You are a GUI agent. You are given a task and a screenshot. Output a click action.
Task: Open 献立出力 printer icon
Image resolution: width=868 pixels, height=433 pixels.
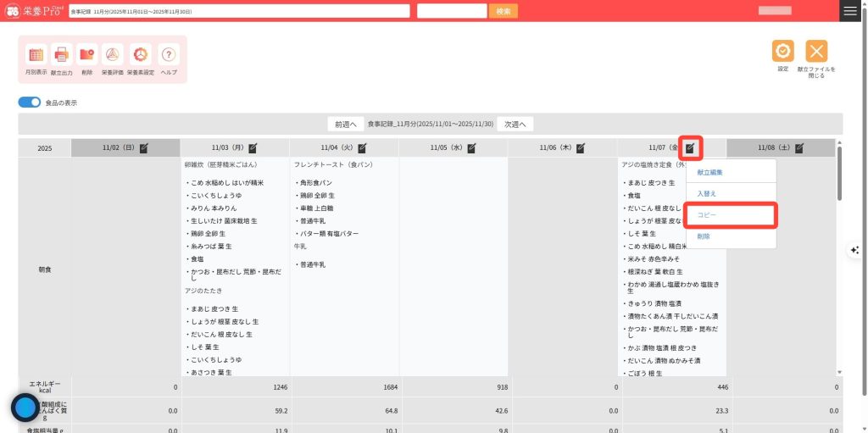(x=61, y=55)
